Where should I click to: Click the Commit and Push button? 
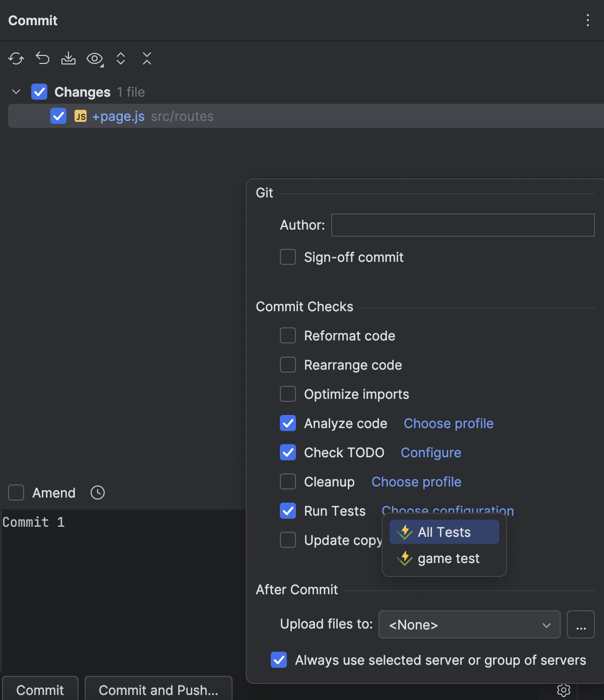159,689
